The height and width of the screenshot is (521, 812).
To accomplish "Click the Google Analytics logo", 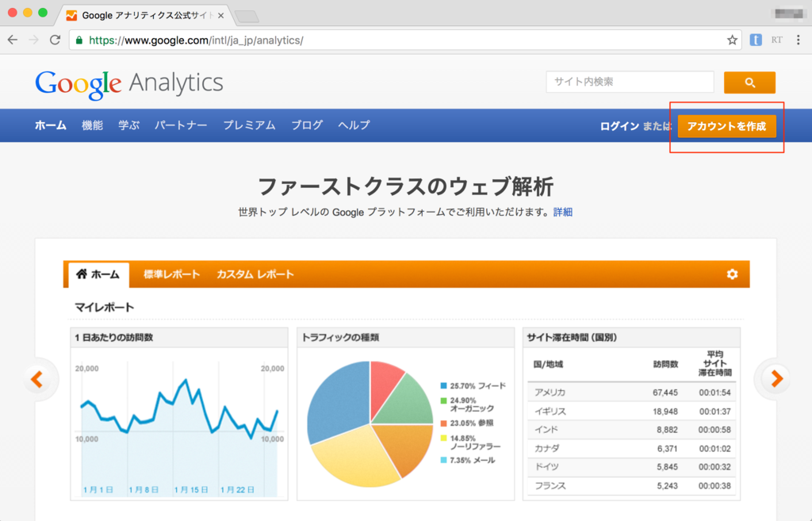I will (129, 84).
